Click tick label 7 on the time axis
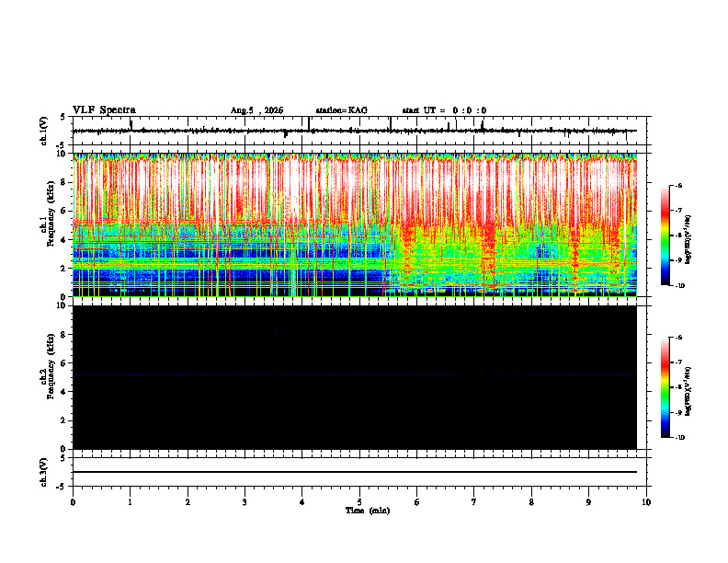 (x=474, y=502)
